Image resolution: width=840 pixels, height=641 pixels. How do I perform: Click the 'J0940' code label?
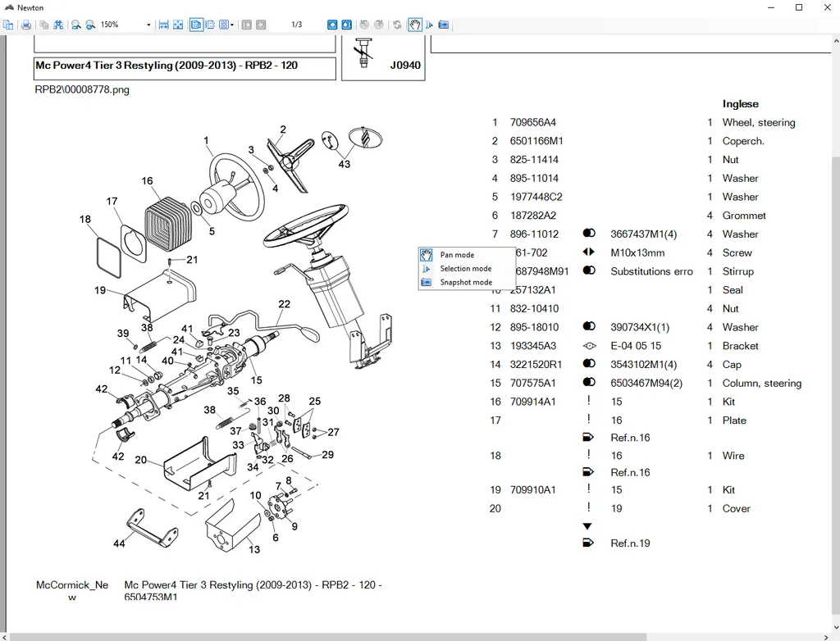405,66
